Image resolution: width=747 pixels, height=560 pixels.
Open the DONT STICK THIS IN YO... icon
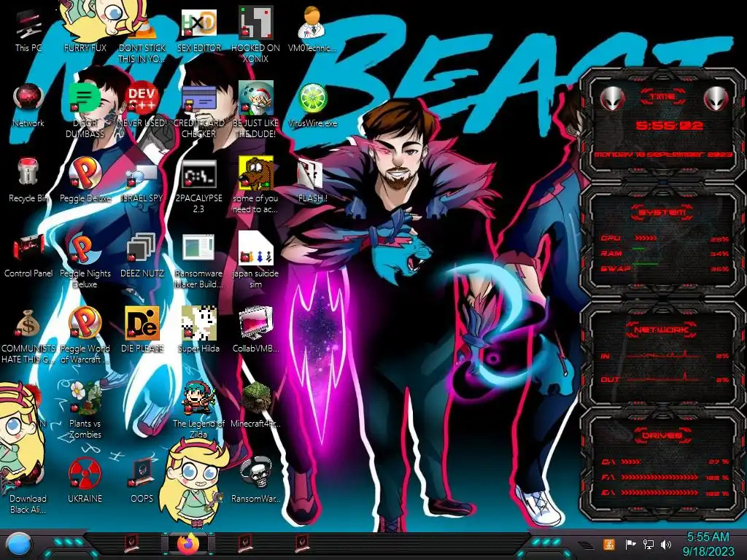(x=142, y=28)
